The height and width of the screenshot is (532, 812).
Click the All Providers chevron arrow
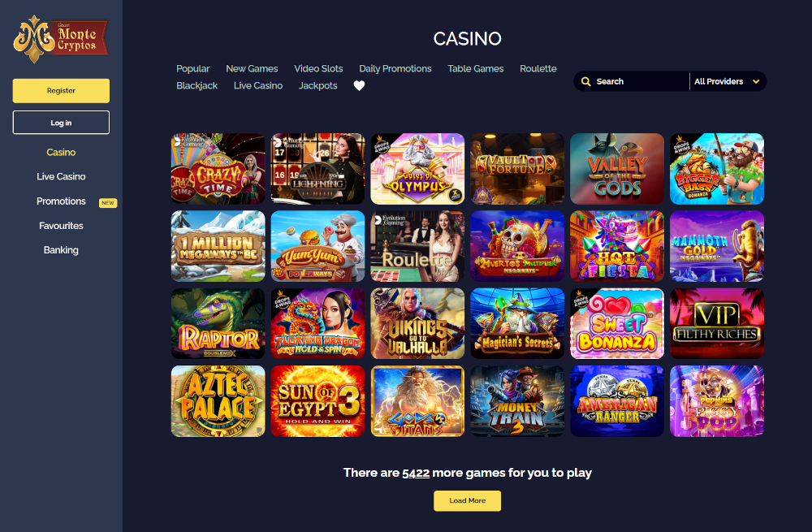[755, 81]
